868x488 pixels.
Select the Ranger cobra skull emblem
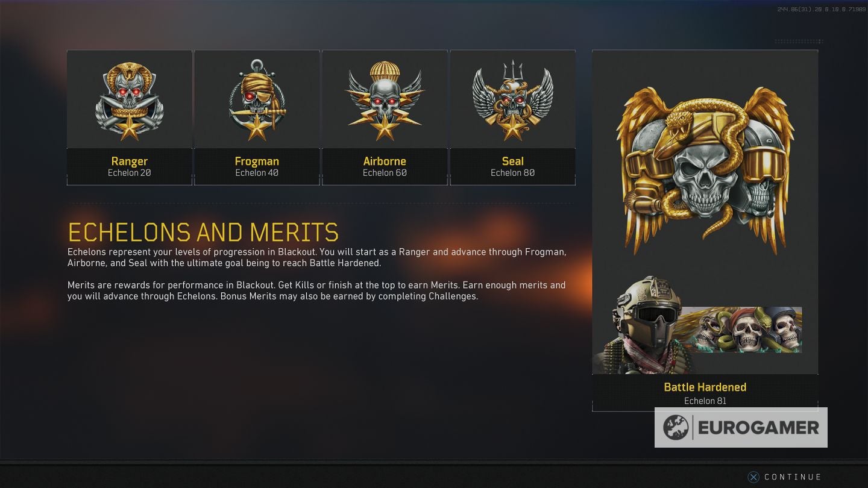pyautogui.click(x=129, y=101)
